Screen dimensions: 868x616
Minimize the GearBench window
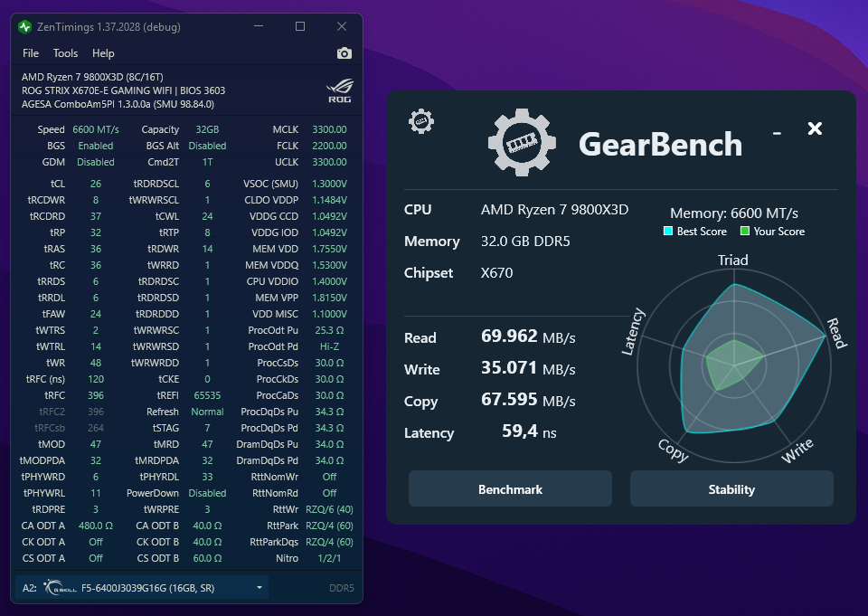pos(778,133)
